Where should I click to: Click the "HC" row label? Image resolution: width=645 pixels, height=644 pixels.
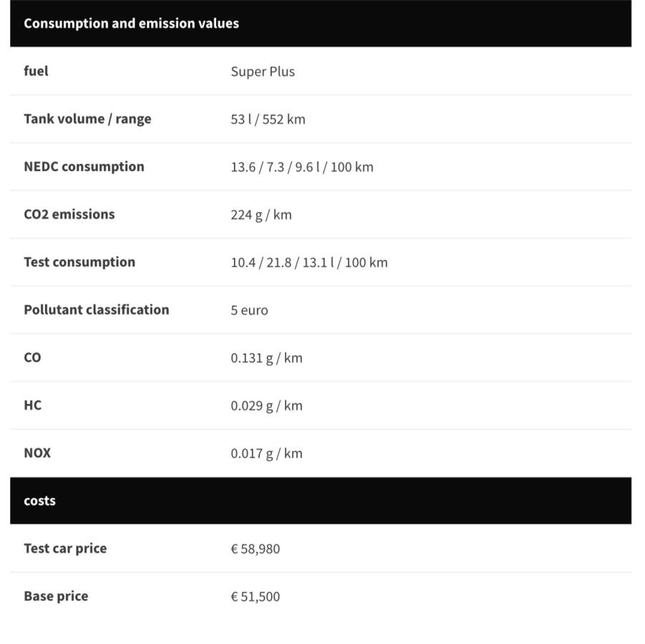pyautogui.click(x=33, y=405)
